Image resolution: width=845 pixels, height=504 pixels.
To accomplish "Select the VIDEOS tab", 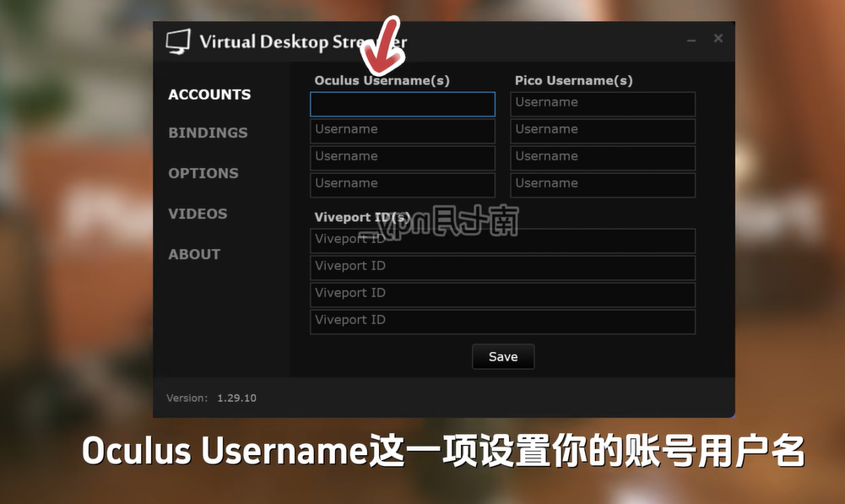I will pyautogui.click(x=198, y=214).
